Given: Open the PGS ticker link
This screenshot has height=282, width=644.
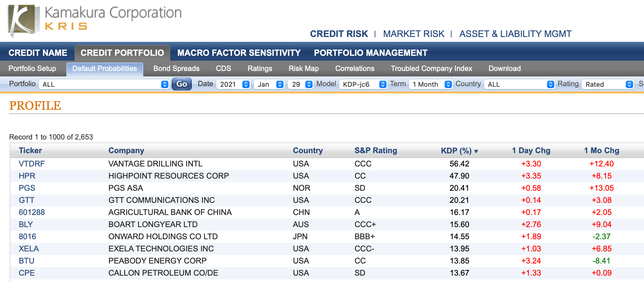Looking at the screenshot, I should [27, 188].
